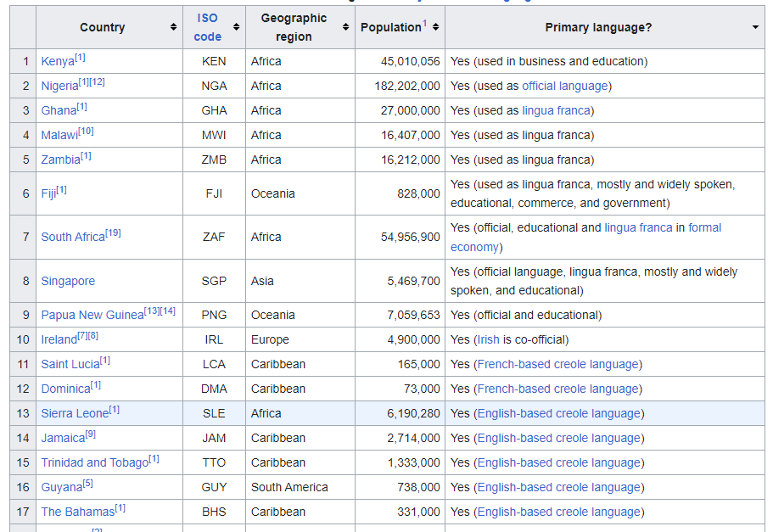Image resolution: width=773 pixels, height=532 pixels.
Task: Go to the Singapore article link
Action: (x=68, y=281)
